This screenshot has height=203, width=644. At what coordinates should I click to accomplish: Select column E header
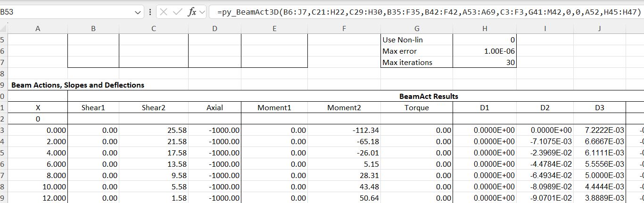pyautogui.click(x=274, y=29)
